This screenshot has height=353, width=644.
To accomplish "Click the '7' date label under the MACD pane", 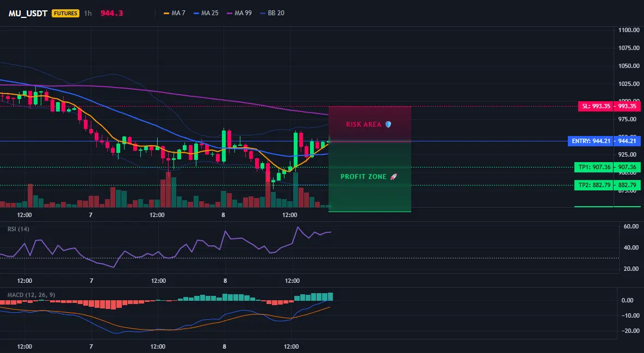I will pyautogui.click(x=91, y=346).
